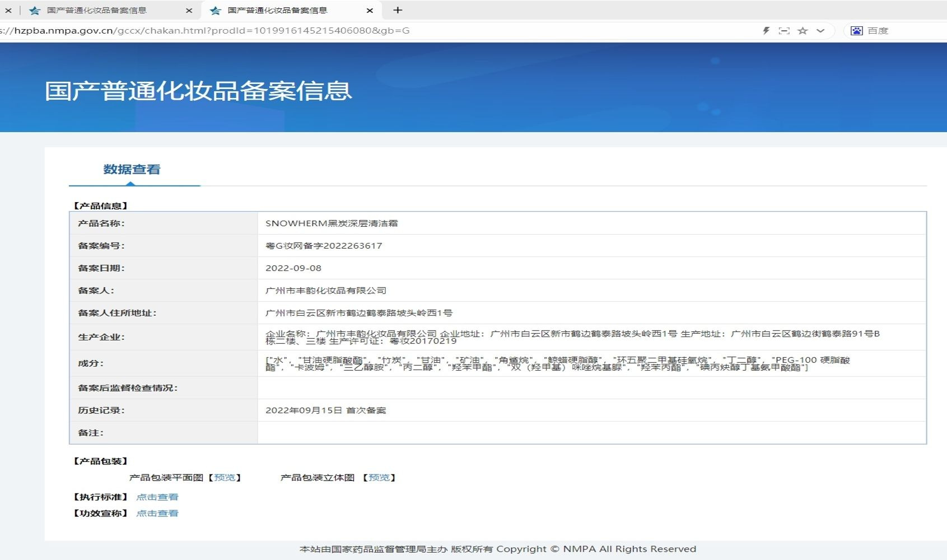Click the 备注 row label

[91, 433]
